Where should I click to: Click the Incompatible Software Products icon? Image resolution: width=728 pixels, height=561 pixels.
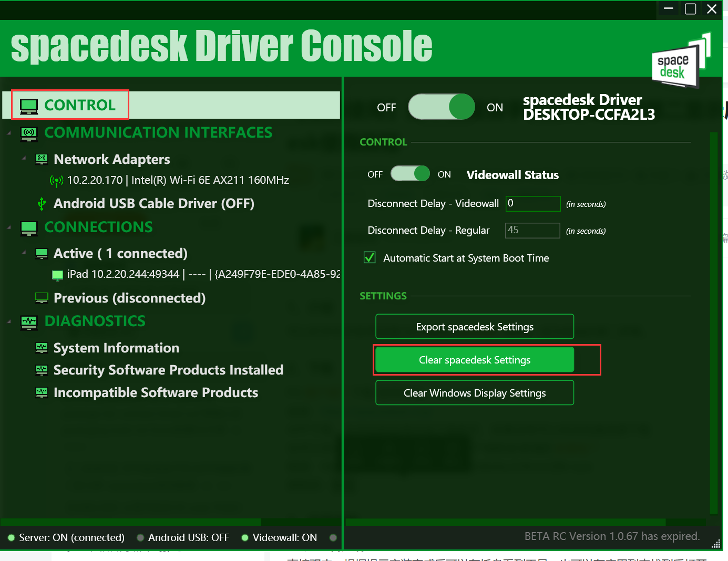42,392
